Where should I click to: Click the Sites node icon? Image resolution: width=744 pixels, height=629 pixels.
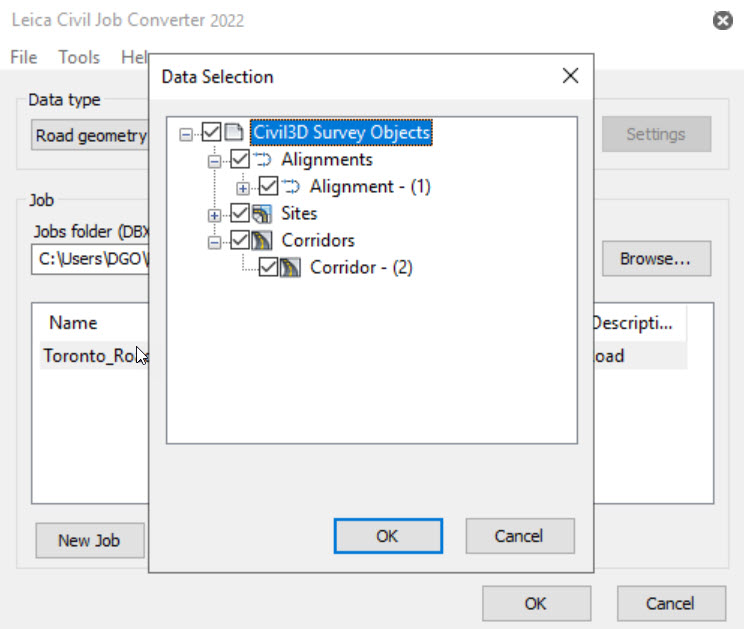(262, 213)
